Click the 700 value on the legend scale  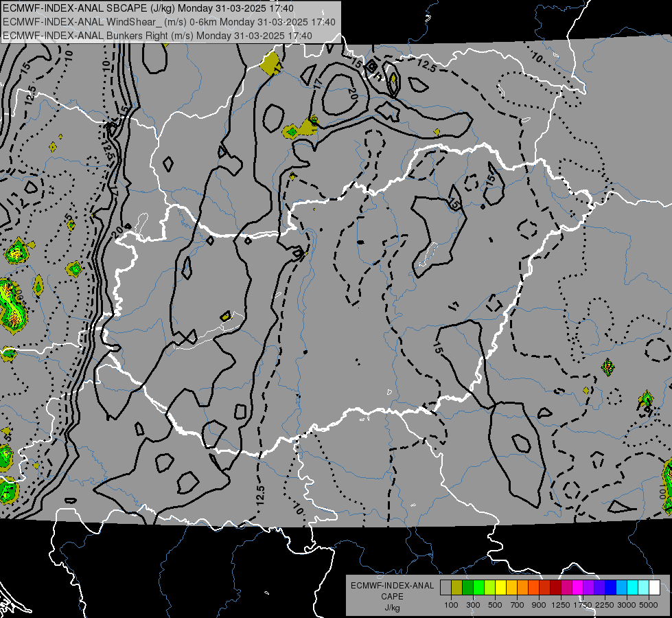tap(518, 605)
